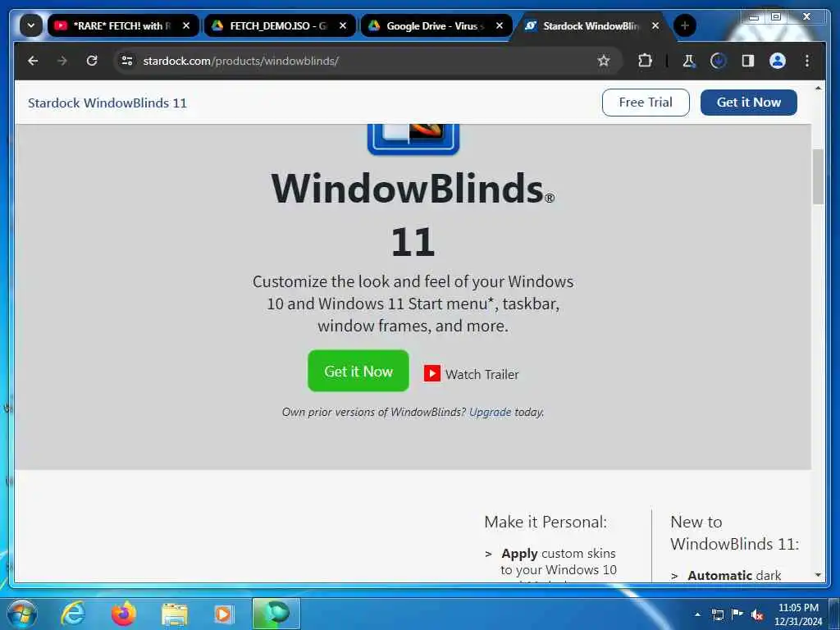Click the red Watch Trailer play icon
Screen dimensions: 840x630
click(x=431, y=373)
